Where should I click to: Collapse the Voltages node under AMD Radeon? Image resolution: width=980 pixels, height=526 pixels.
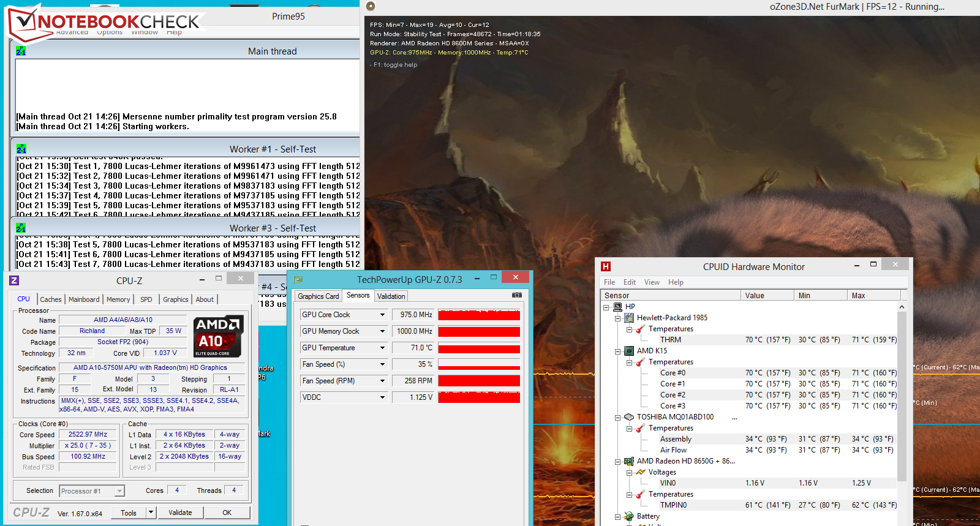(x=630, y=473)
